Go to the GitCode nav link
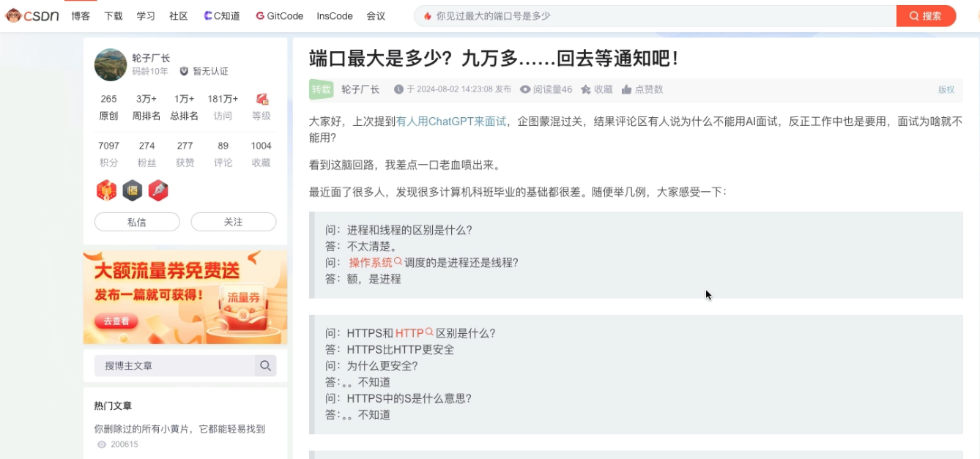 click(x=279, y=15)
